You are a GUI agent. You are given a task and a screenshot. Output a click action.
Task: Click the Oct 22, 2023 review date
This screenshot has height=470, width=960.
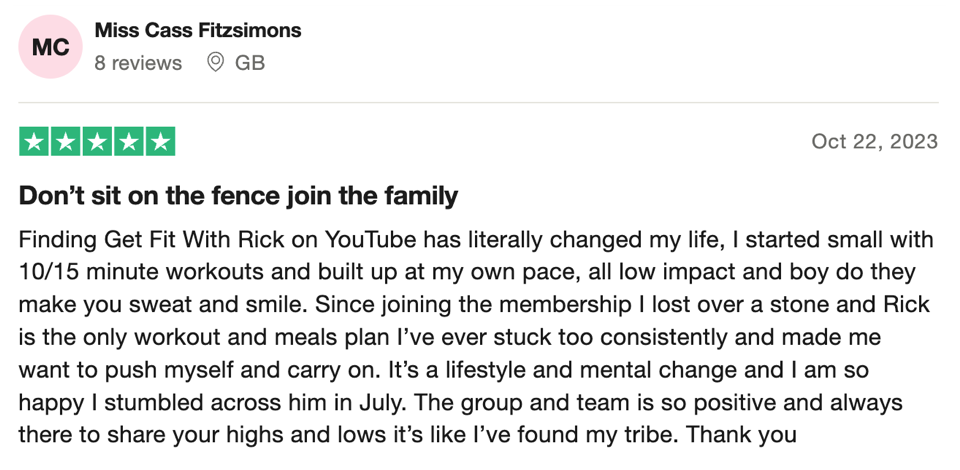click(x=874, y=141)
